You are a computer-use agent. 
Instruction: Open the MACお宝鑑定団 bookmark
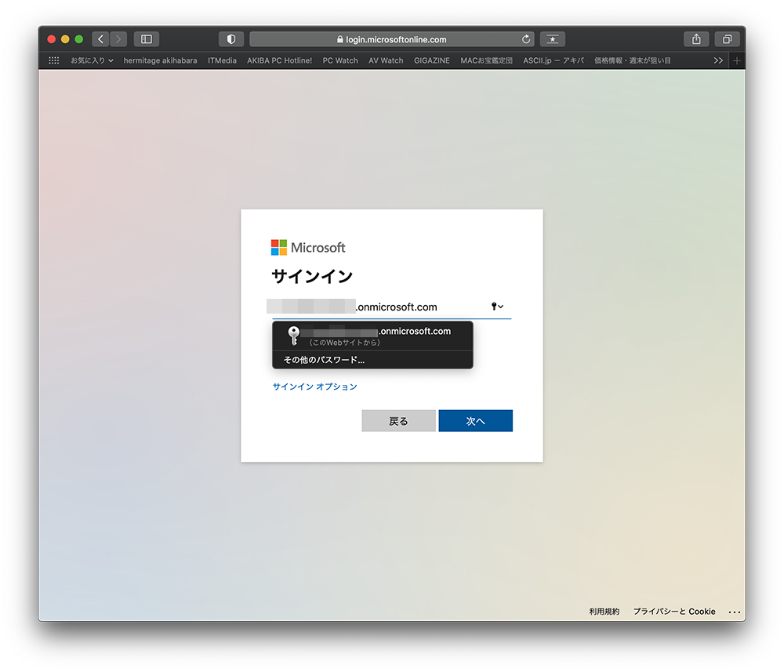point(486,60)
